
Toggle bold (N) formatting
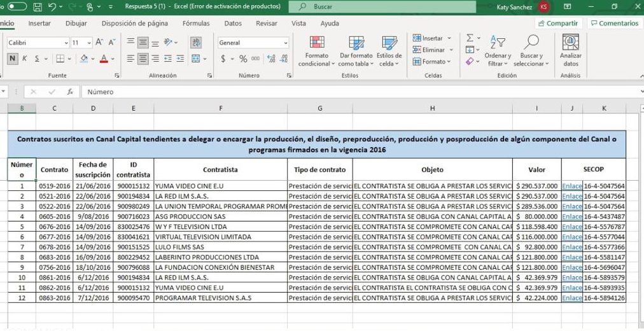(12, 59)
